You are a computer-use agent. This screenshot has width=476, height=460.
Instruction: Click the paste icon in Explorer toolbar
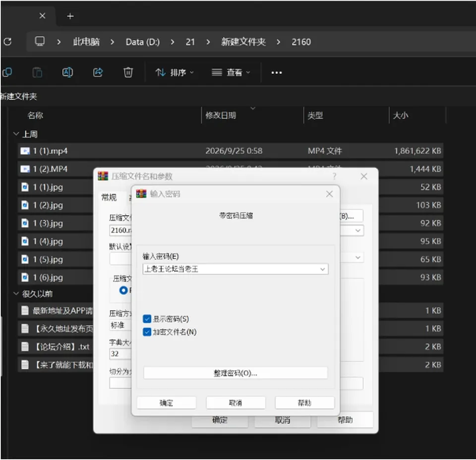click(x=37, y=72)
